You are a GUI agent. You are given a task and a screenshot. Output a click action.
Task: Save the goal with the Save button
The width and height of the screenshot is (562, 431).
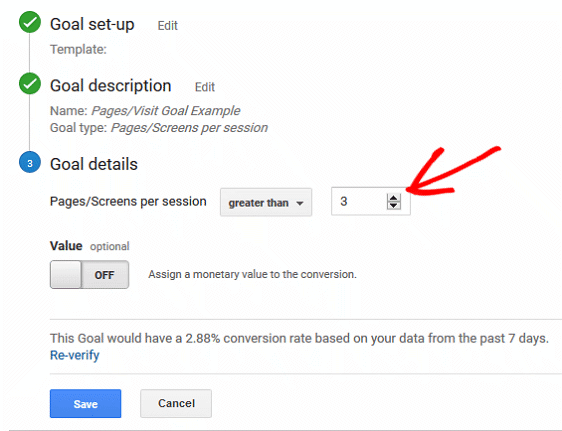click(85, 404)
